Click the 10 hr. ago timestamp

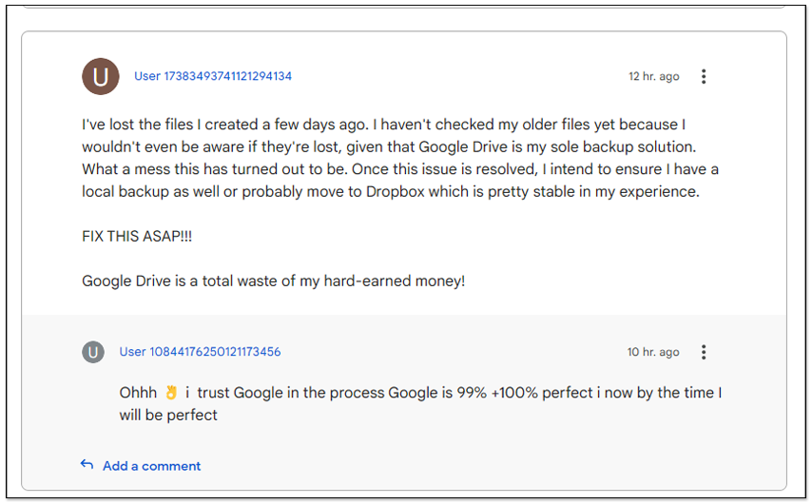653,352
